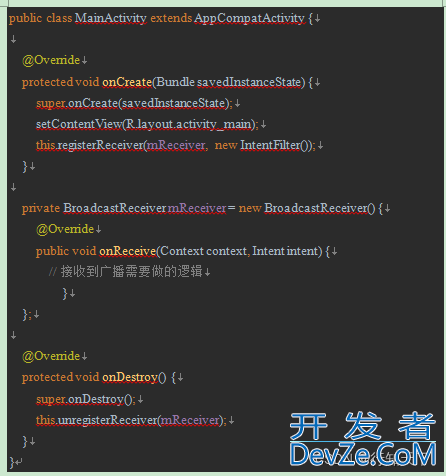This screenshot has width=446, height=476.
Task: Click new IntentFilter() argument
Action: 264,145
